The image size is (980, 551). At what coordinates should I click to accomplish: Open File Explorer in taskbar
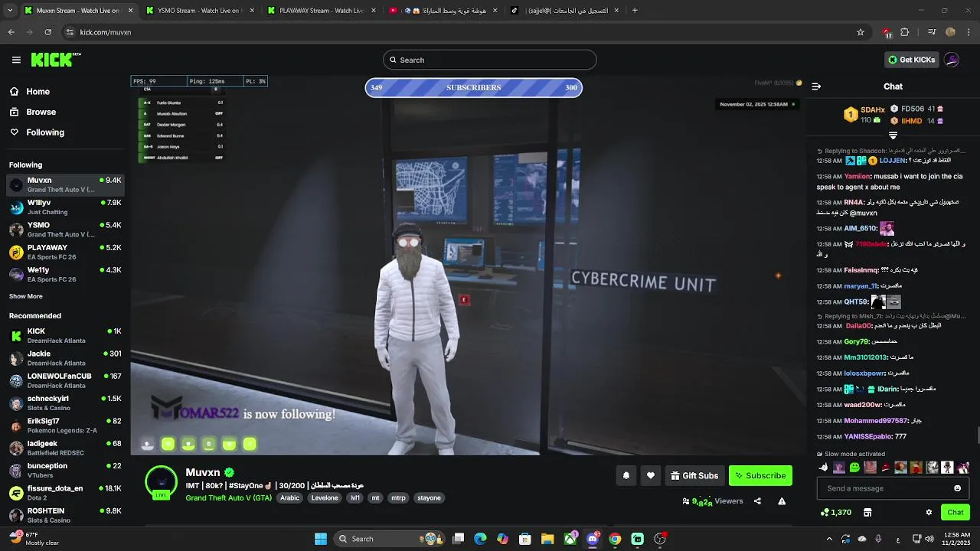coord(547,539)
